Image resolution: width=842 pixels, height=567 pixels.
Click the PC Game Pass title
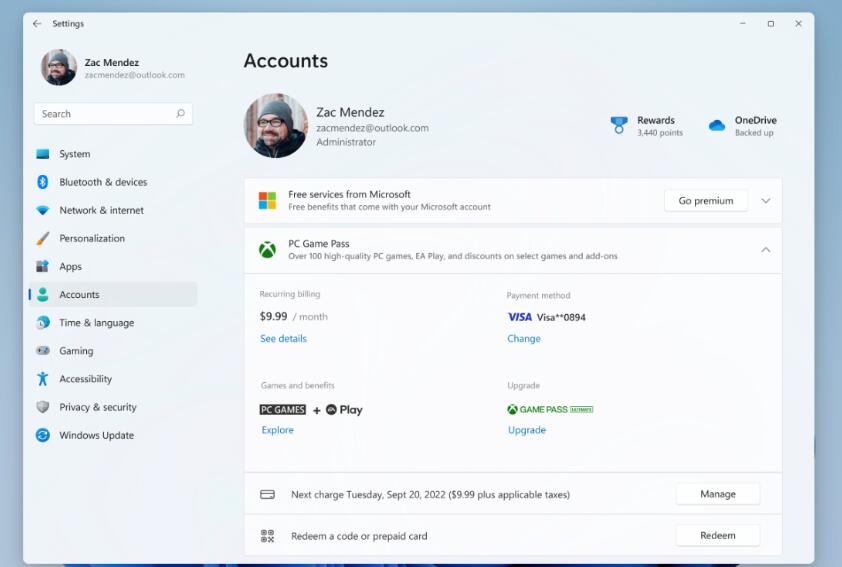(318, 243)
